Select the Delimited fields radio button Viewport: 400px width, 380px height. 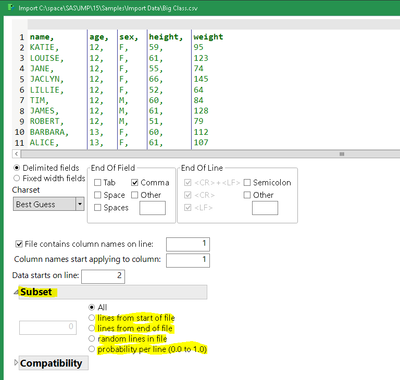tap(16, 168)
